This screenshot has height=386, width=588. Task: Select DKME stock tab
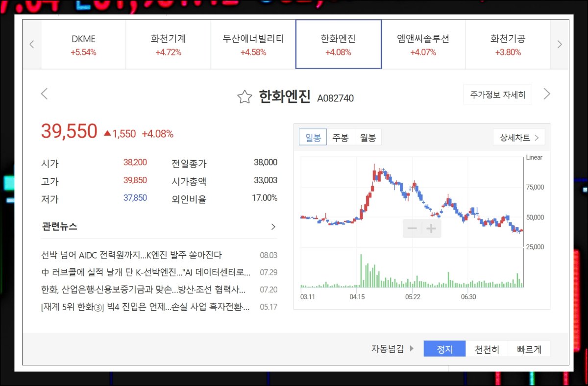click(x=83, y=45)
